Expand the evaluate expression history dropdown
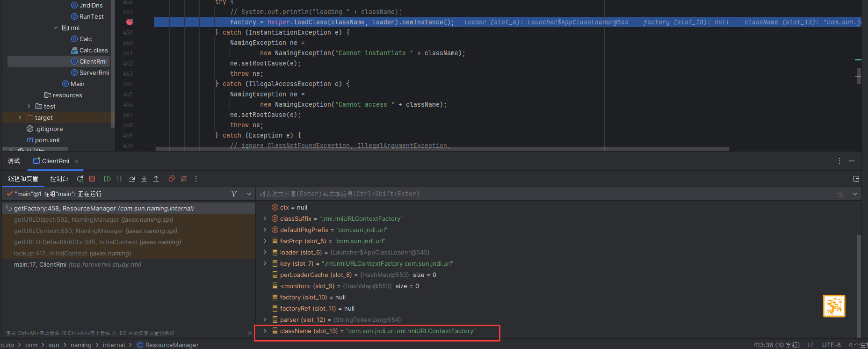The image size is (868, 349). [855, 194]
